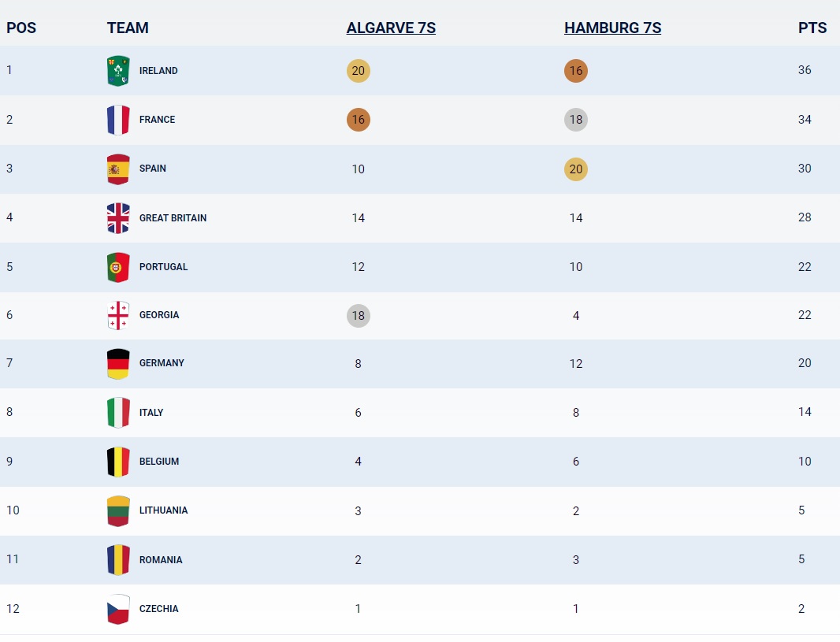840x642 pixels.
Task: Click the Czechia flag icon
Action: click(118, 610)
